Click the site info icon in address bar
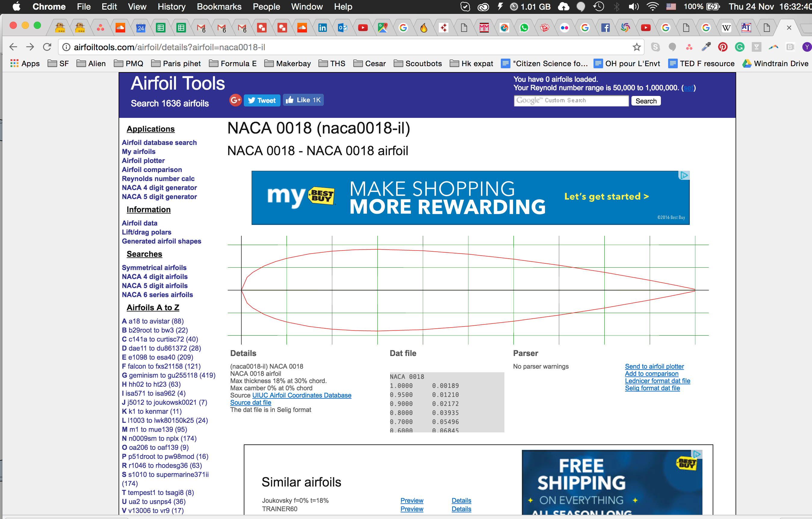Viewport: 812px width, 519px height. pyautogui.click(x=67, y=47)
